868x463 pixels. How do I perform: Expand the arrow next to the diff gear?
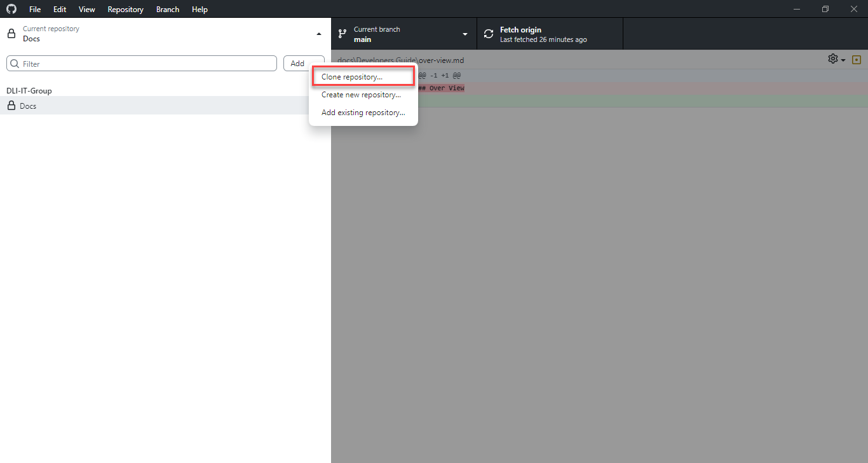(843, 59)
